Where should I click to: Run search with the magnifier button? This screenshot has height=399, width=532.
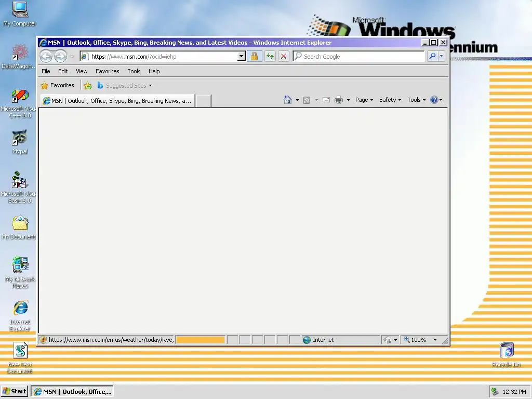click(432, 56)
